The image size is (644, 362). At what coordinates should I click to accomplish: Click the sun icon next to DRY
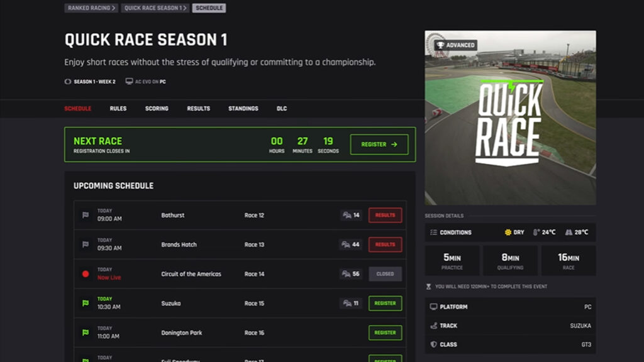(508, 233)
